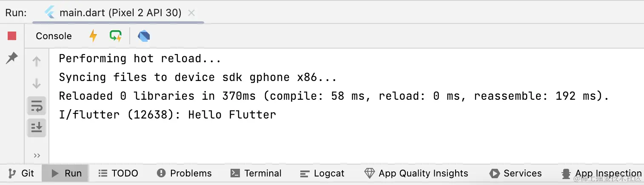Show the Logcat tool window
644x185 pixels.
322,173
